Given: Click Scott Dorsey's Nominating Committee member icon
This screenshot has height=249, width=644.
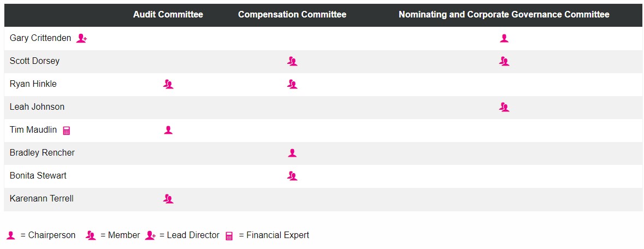Looking at the screenshot, I should click(x=504, y=61).
